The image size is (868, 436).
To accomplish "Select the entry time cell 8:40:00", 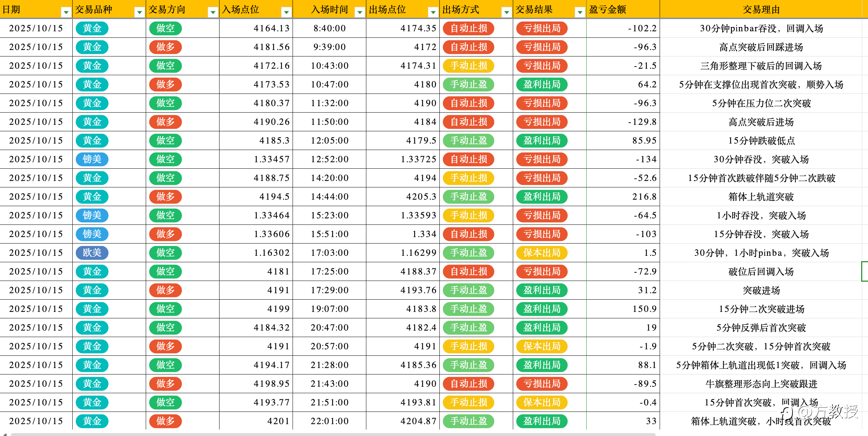I will pyautogui.click(x=329, y=28).
